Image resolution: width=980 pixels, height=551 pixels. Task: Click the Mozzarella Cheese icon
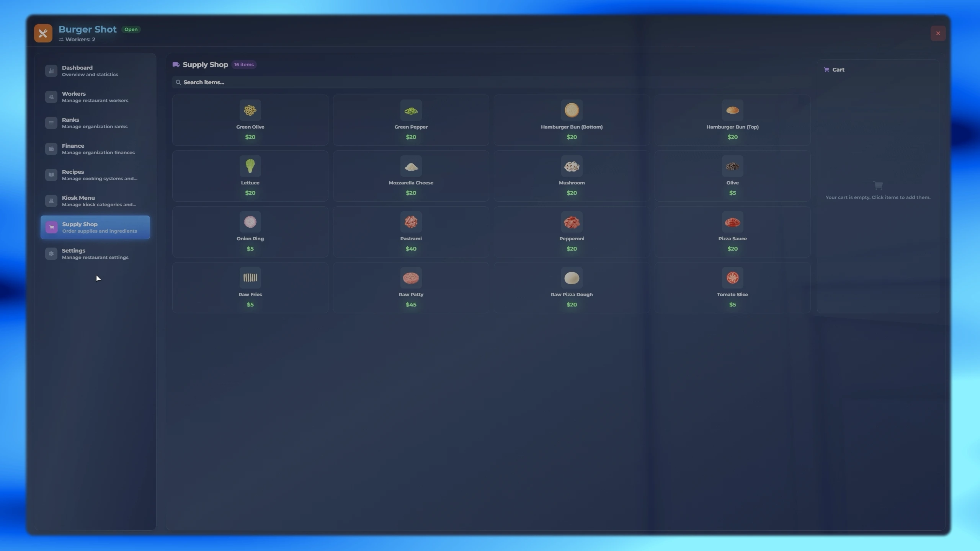411,166
